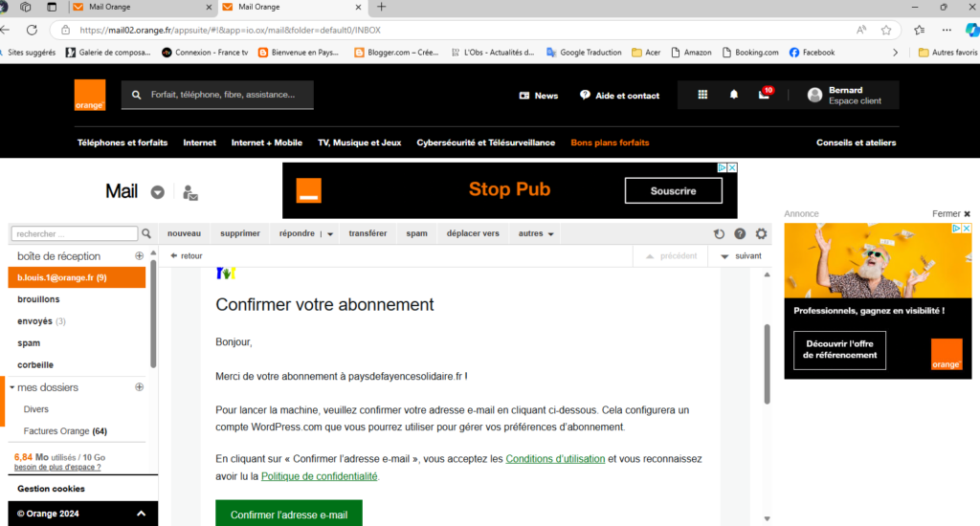Click the magnifier icon next to rechercher
Image resolution: width=980 pixels, height=526 pixels.
click(x=146, y=233)
